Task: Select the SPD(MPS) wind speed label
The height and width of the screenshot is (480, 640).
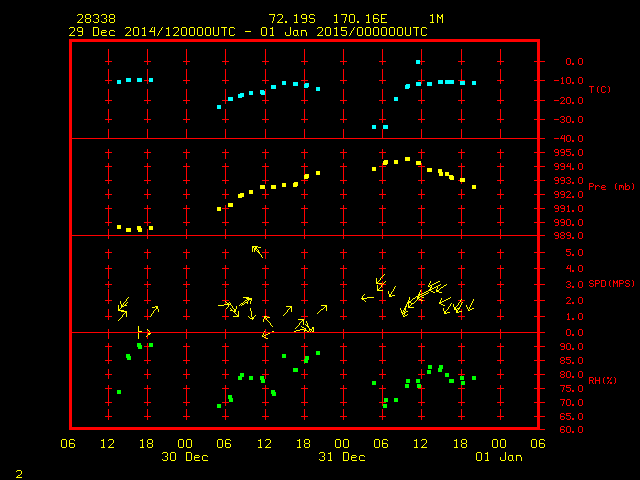Action: point(612,285)
